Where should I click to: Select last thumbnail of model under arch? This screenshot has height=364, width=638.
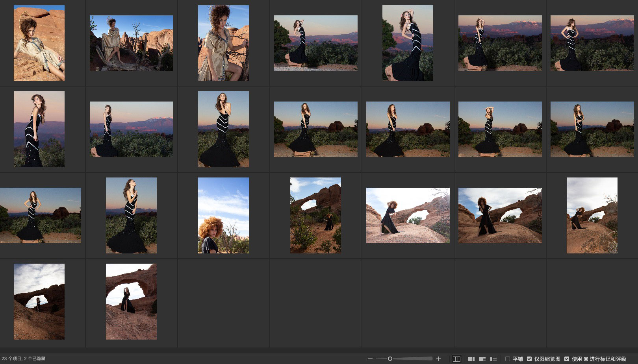pyautogui.click(x=131, y=301)
